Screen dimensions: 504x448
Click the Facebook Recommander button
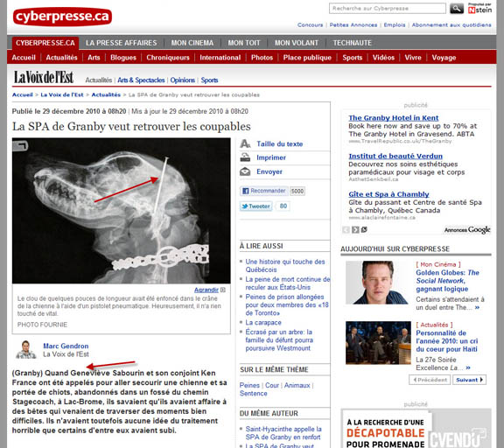[x=263, y=191]
